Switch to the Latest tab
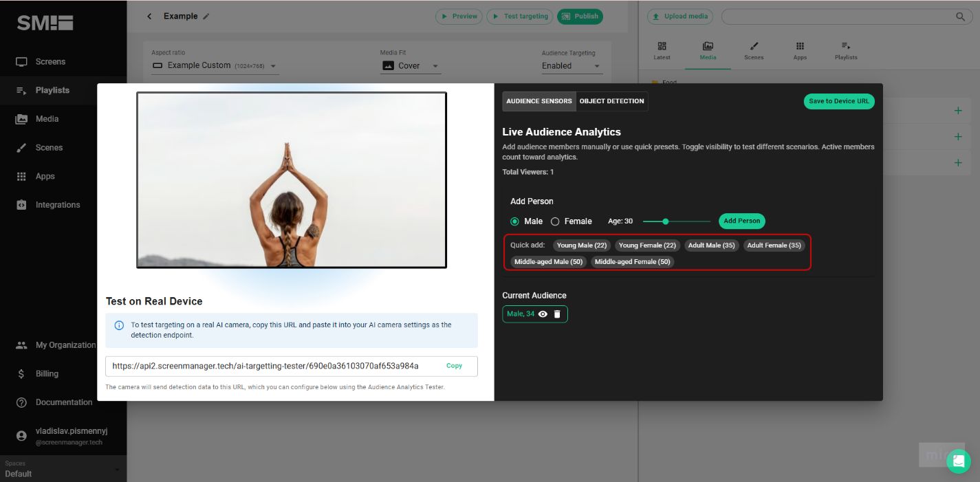This screenshot has height=482, width=980. (x=662, y=51)
